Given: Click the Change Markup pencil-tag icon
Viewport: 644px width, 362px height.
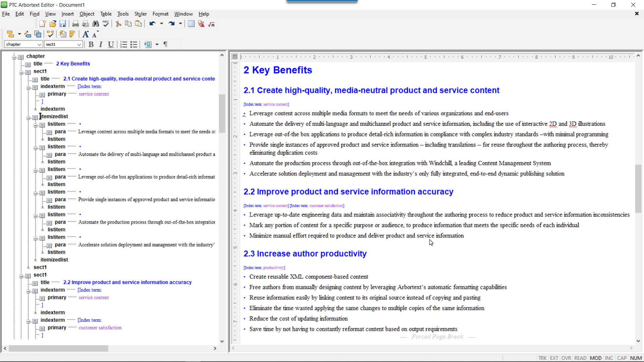Looking at the screenshot, I should (28, 34).
